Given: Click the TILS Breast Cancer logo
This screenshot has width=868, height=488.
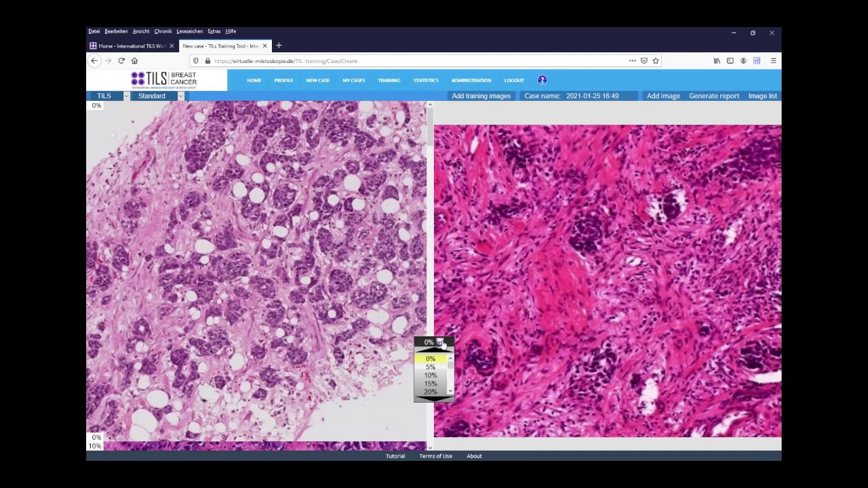Looking at the screenshot, I should [x=164, y=80].
